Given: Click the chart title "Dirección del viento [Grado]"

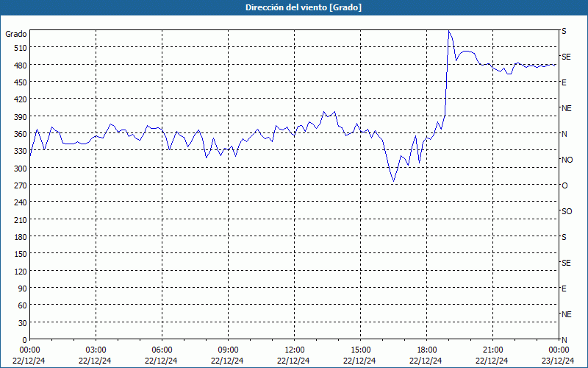Looking at the screenshot, I should tap(304, 7).
